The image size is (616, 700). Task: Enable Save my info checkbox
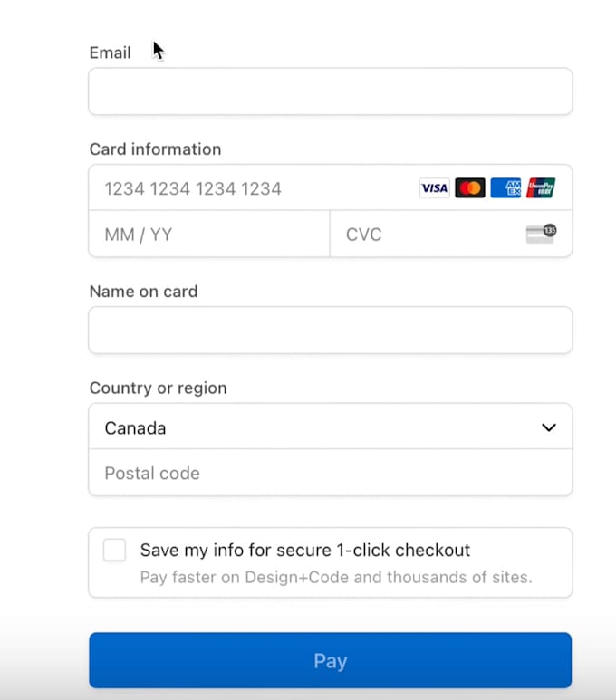(115, 550)
